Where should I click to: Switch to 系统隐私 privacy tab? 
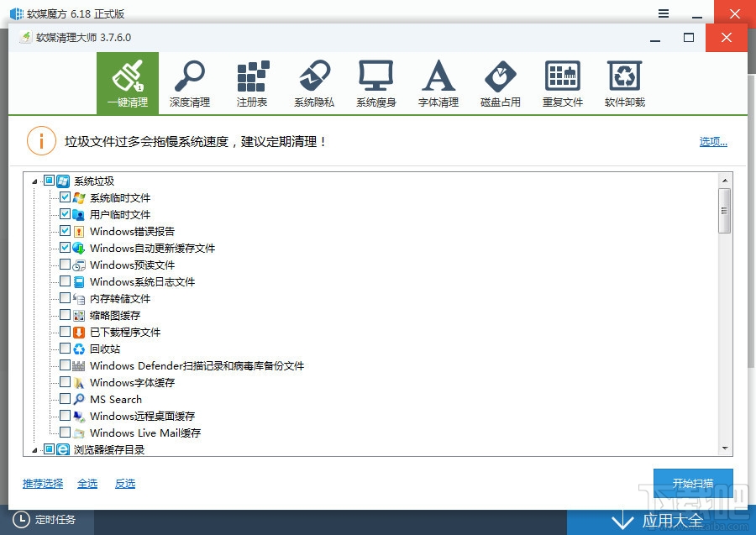click(x=314, y=83)
